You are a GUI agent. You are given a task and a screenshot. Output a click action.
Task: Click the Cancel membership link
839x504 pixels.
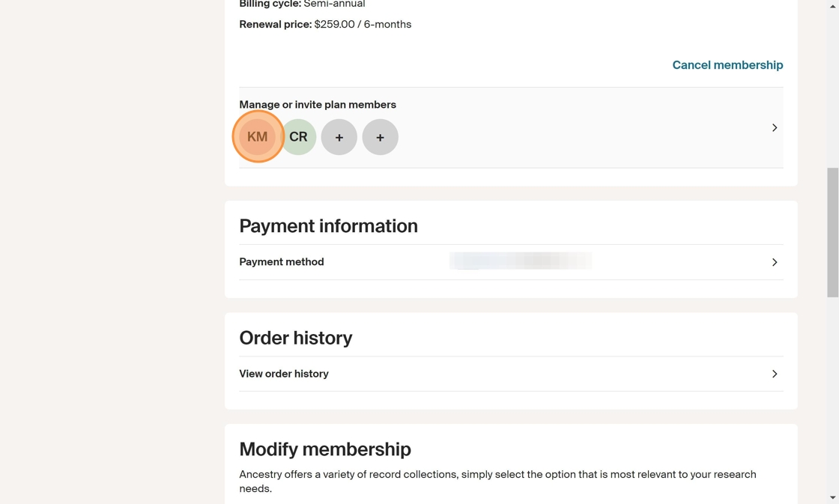coord(727,65)
